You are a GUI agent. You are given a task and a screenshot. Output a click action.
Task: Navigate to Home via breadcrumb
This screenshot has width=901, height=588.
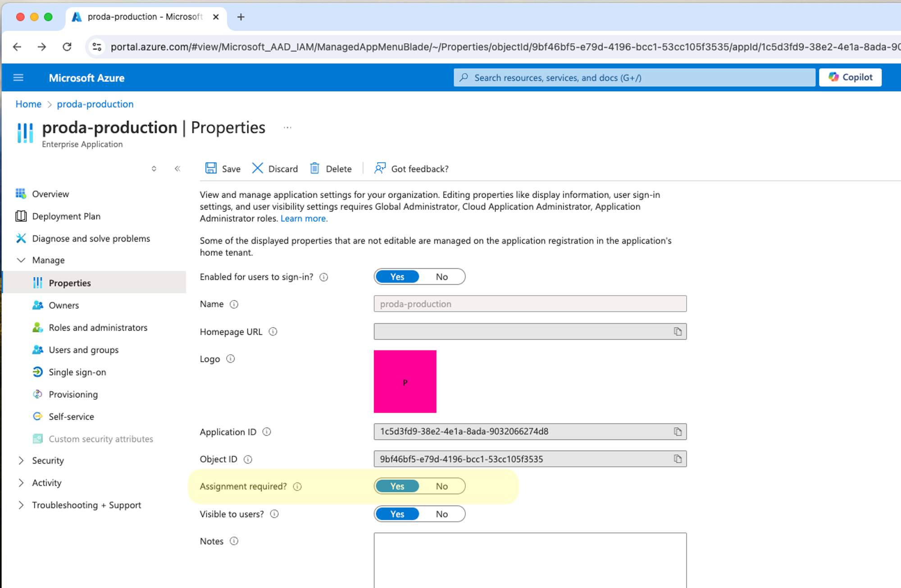[x=28, y=104]
